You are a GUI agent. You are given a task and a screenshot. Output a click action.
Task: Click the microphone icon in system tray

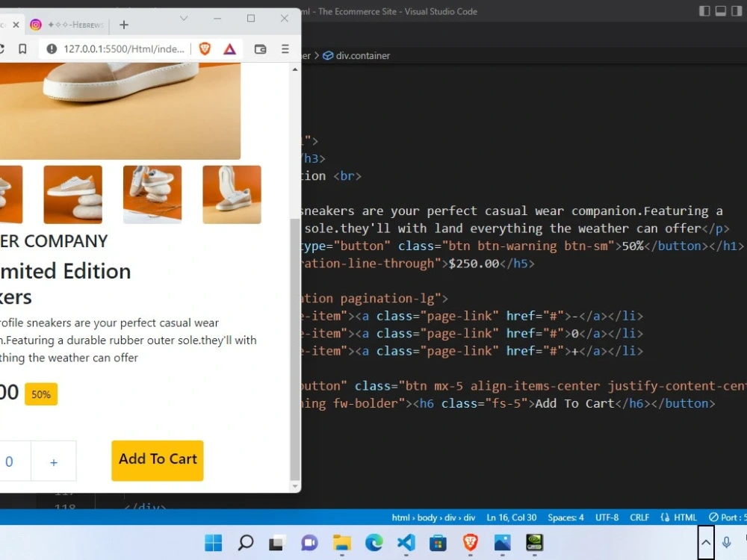[727, 542]
